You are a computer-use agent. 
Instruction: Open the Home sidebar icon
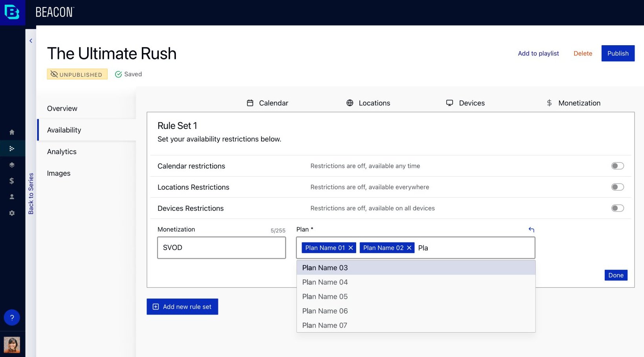point(12,132)
